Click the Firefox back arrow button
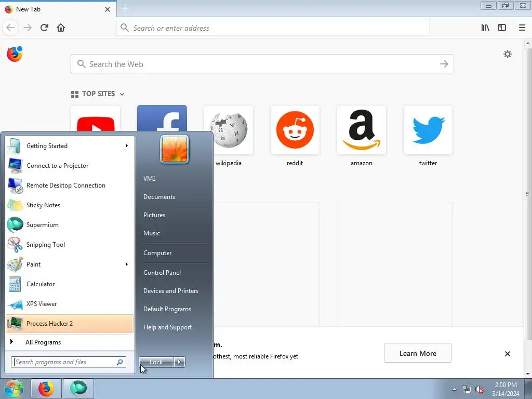532x399 pixels. pyautogui.click(x=10, y=28)
